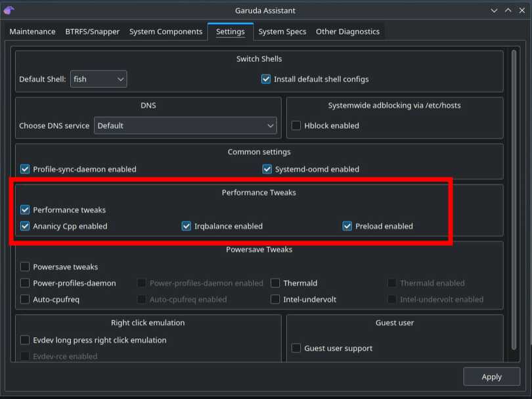Image resolution: width=532 pixels, height=399 pixels.
Task: Open the Other Diagnostics tab
Action: click(x=347, y=32)
